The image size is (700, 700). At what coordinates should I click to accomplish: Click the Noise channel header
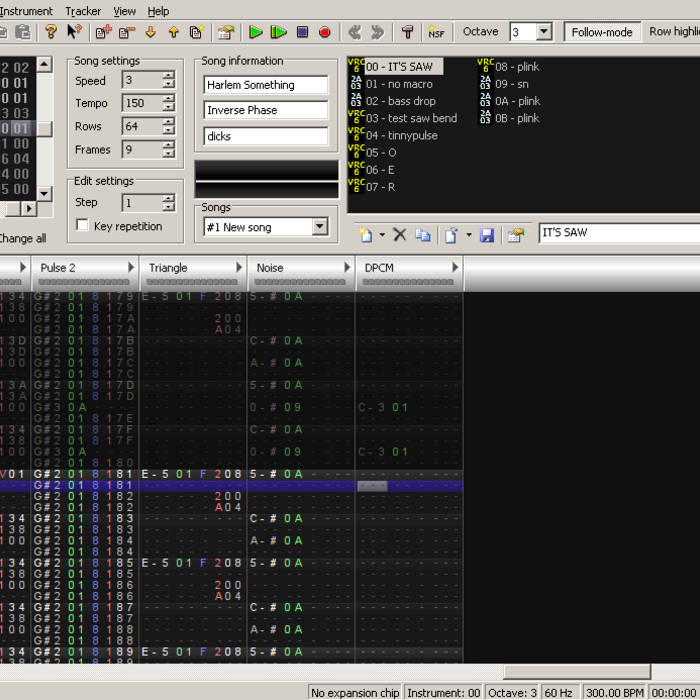[270, 267]
